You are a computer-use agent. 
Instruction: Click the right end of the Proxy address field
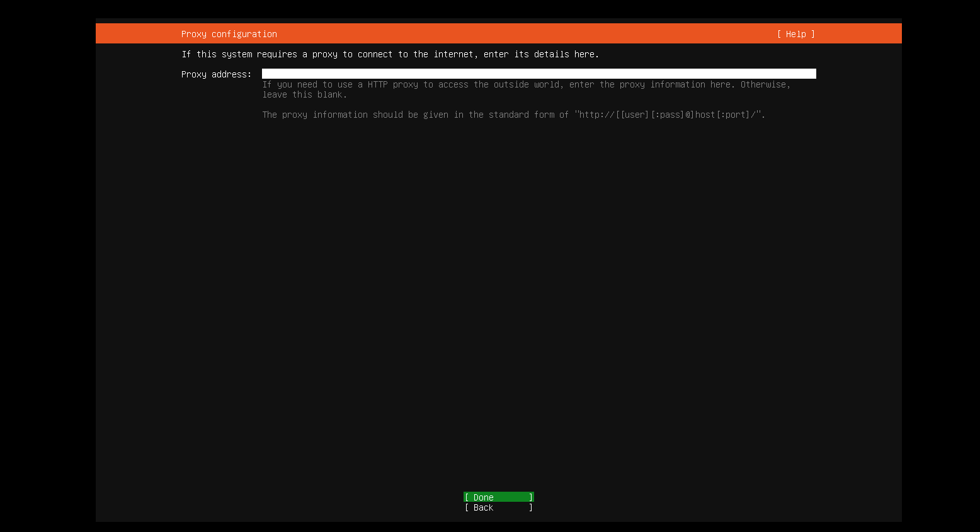tap(809, 74)
